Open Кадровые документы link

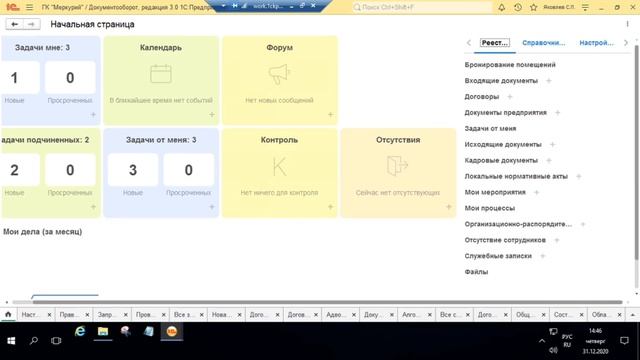point(501,160)
